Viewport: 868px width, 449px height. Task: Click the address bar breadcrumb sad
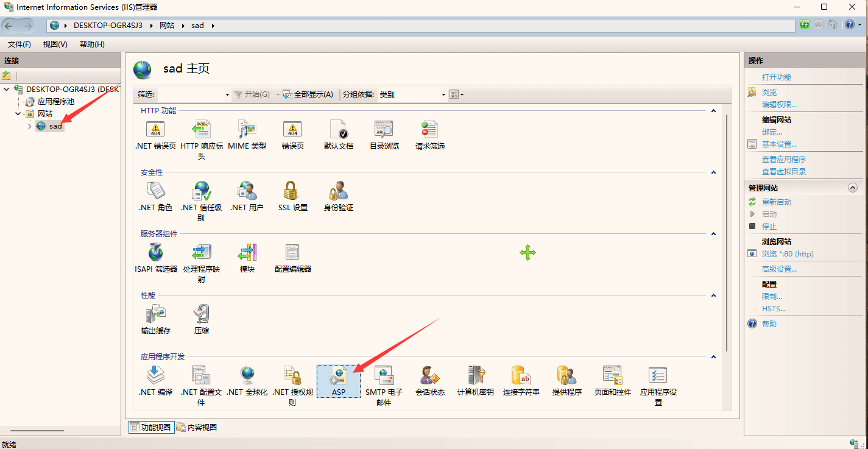point(197,26)
